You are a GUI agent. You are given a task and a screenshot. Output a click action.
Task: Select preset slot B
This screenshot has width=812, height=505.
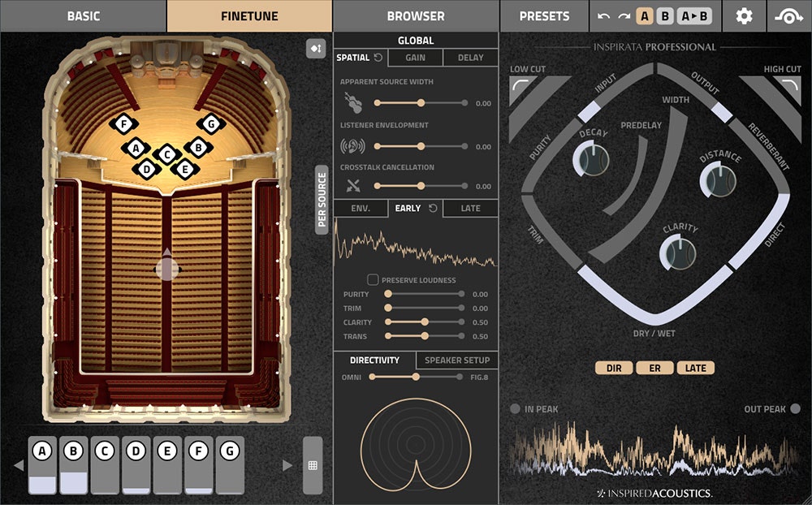click(x=665, y=16)
